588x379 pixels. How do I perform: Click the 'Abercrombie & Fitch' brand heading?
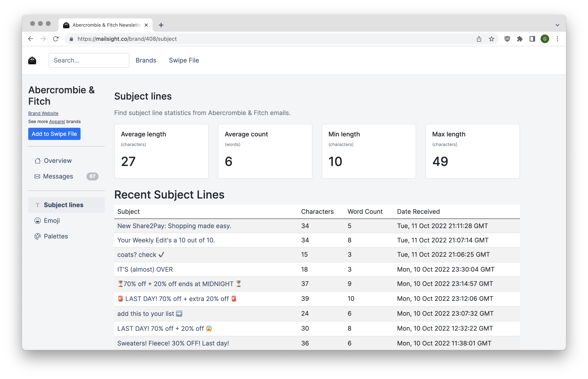point(62,96)
